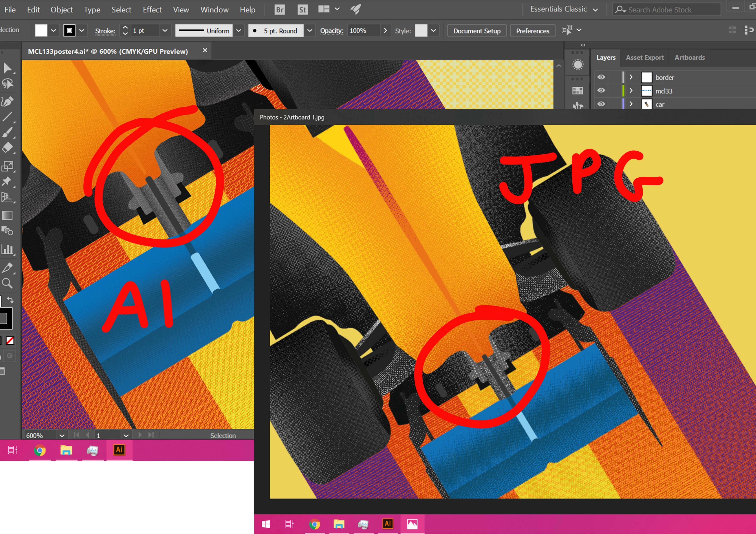
Task: Open the Effect menu
Action: pos(152,9)
